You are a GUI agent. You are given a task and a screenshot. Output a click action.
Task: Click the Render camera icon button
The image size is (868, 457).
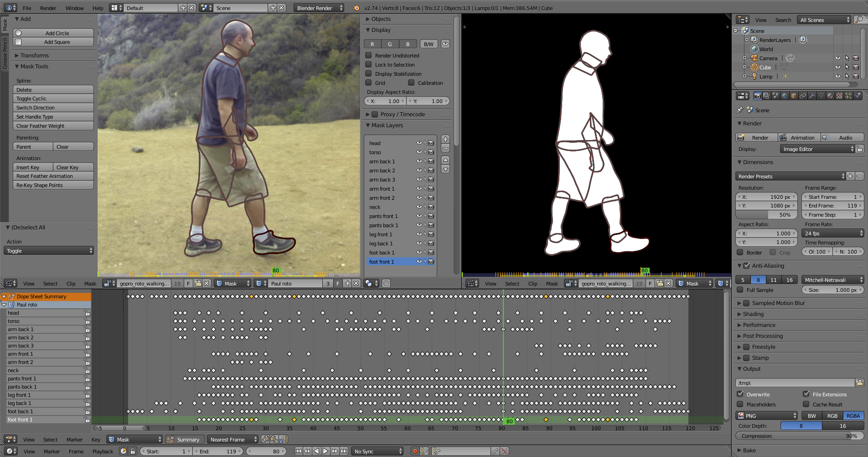point(756,137)
